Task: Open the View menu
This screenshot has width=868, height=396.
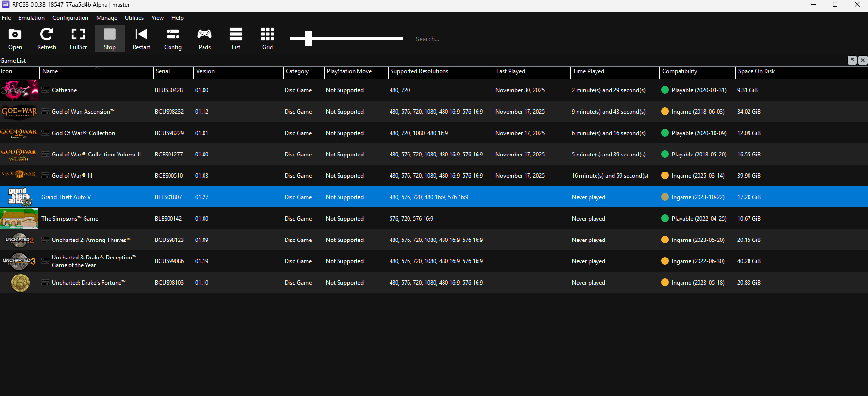Action: pyautogui.click(x=157, y=18)
